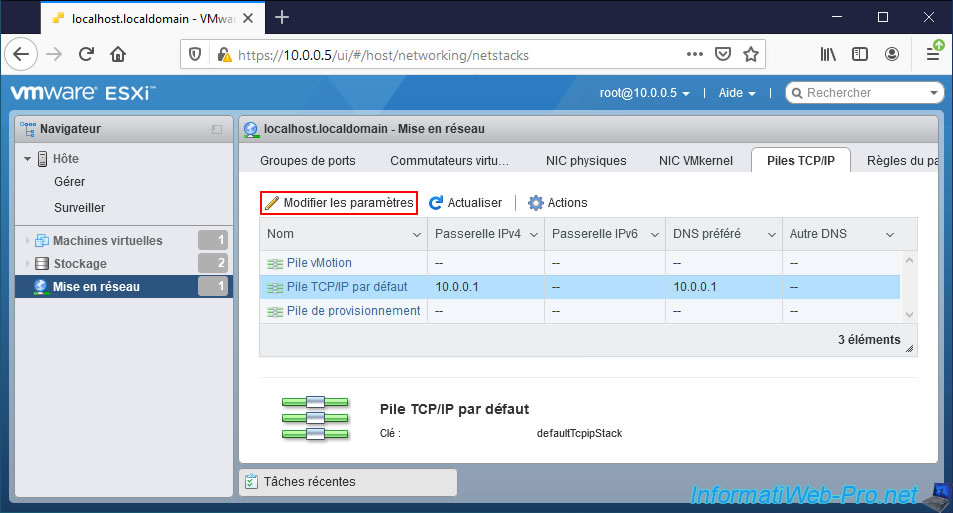Select Machines virtuelles in navigator

108,241
